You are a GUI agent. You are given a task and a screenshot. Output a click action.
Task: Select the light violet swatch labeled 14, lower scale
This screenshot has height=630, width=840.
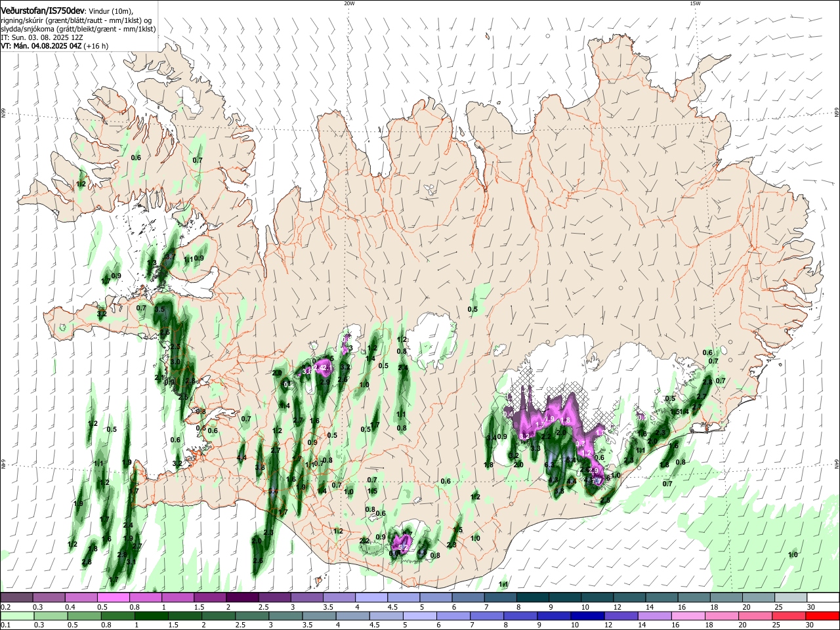(x=654, y=616)
